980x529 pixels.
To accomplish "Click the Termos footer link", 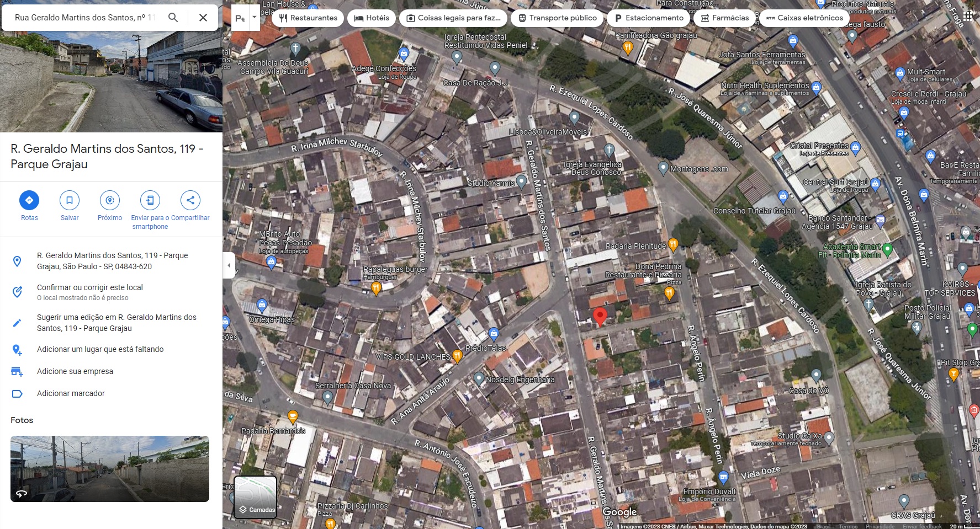I will [x=848, y=526].
